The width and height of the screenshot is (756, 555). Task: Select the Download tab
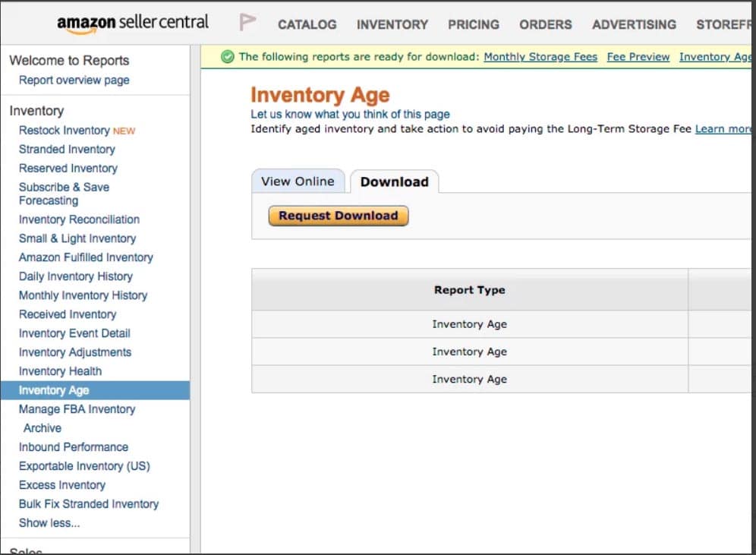click(394, 182)
